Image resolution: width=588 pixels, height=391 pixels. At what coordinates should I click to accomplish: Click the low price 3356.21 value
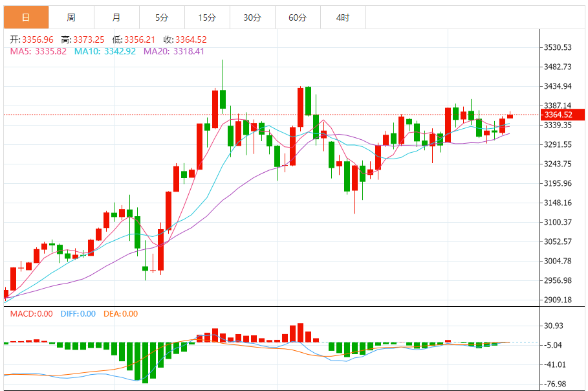140,39
